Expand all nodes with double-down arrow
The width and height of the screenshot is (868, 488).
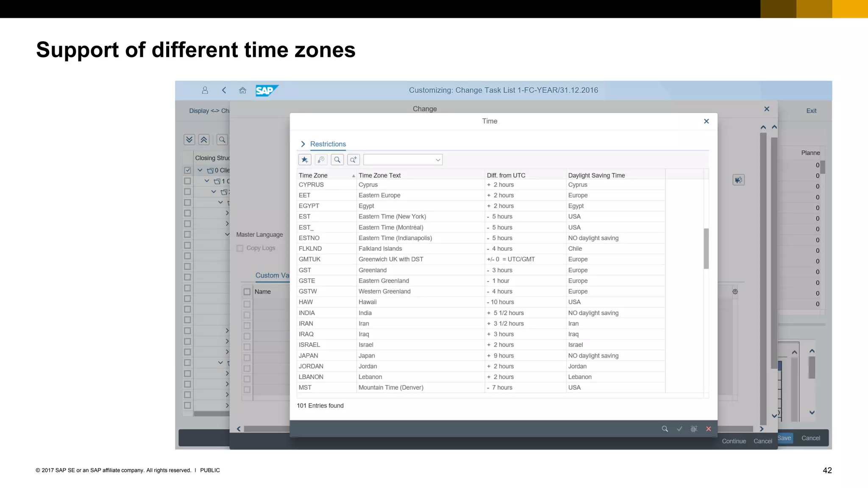[x=189, y=139]
